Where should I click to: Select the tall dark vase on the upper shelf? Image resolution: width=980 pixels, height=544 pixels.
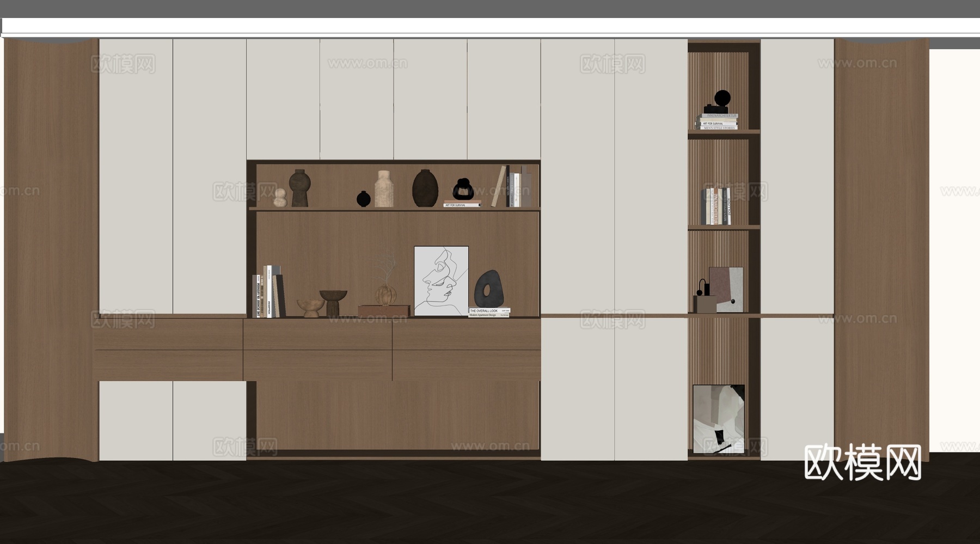tap(299, 188)
